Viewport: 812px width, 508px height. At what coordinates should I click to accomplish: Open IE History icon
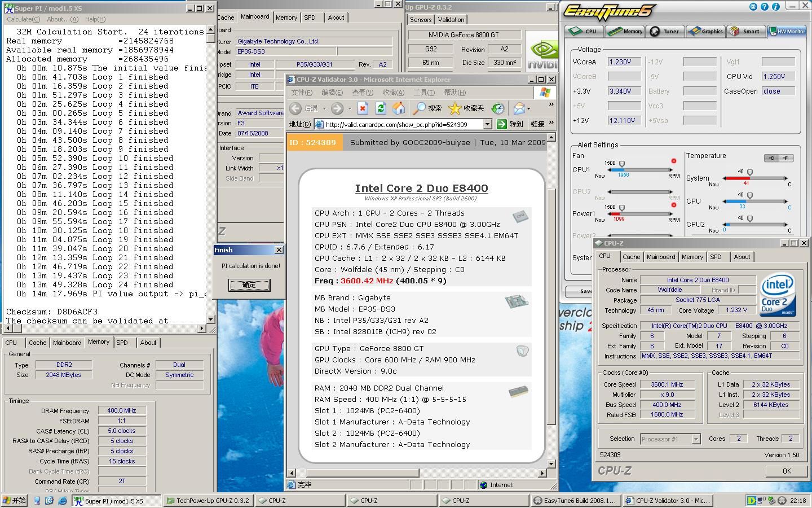point(497,108)
